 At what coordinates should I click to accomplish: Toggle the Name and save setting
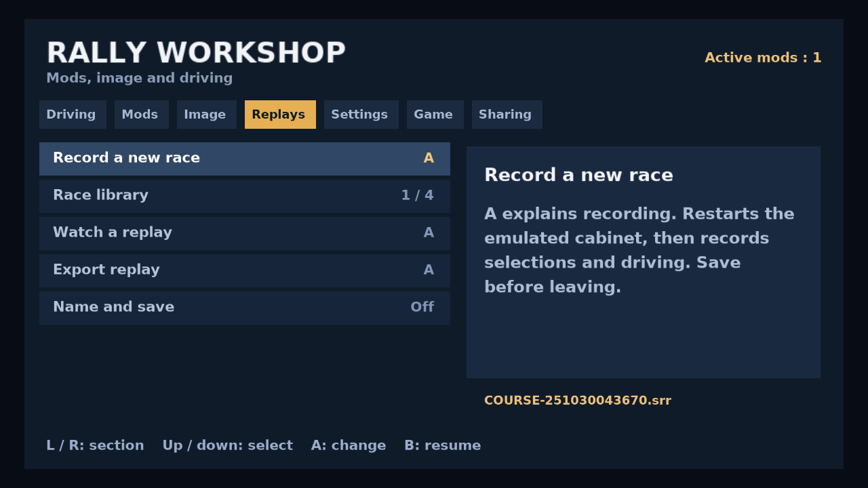tap(245, 308)
